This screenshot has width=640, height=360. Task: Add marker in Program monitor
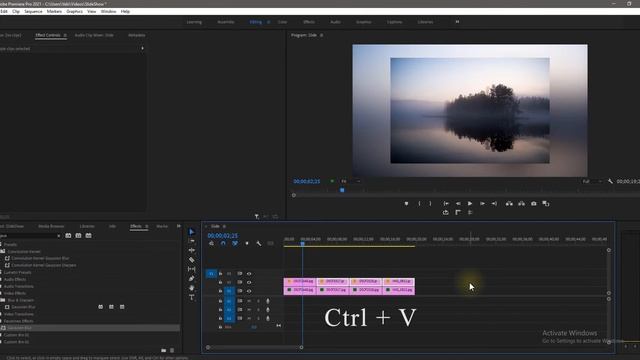(x=406, y=204)
